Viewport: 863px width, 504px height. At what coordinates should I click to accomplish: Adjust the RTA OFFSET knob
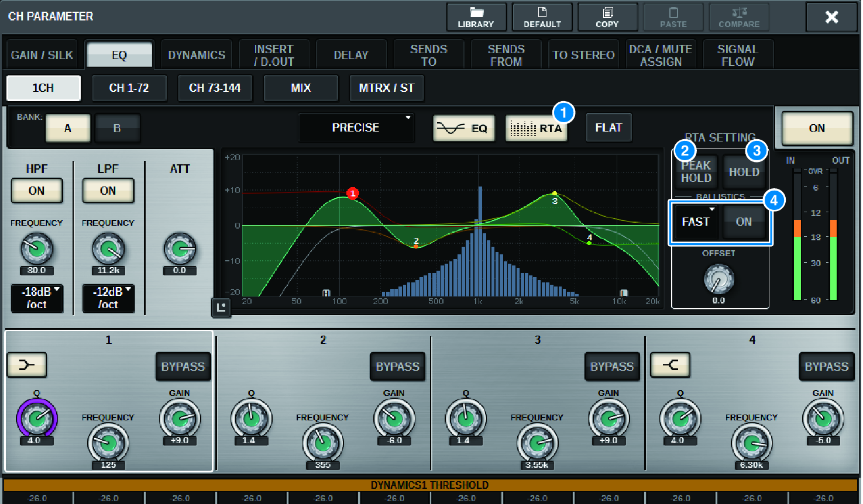point(719,280)
